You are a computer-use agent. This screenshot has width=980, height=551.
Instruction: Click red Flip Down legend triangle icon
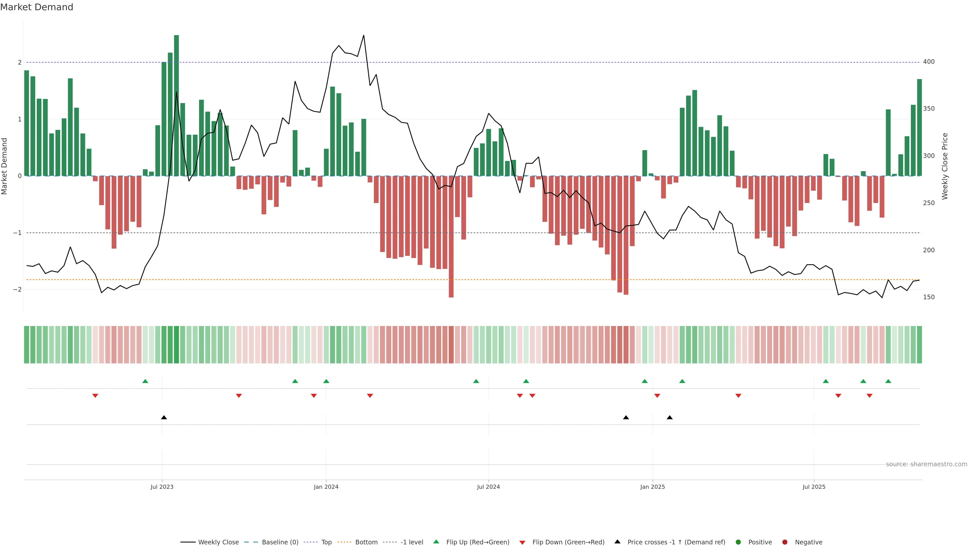(x=522, y=542)
